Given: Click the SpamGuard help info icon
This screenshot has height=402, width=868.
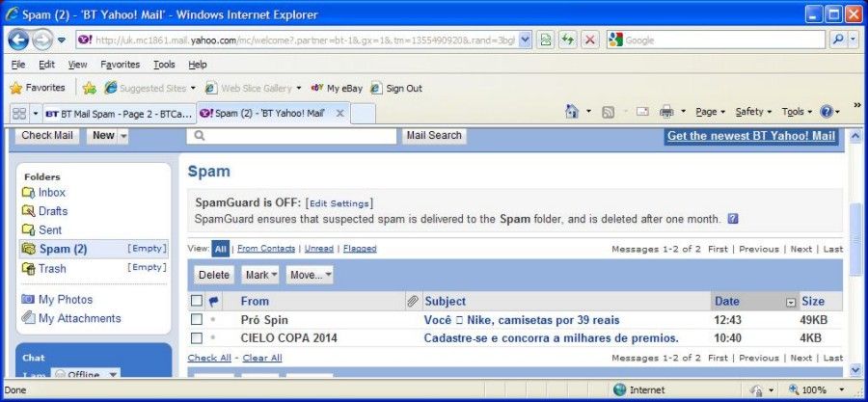Looking at the screenshot, I should click(x=733, y=219).
